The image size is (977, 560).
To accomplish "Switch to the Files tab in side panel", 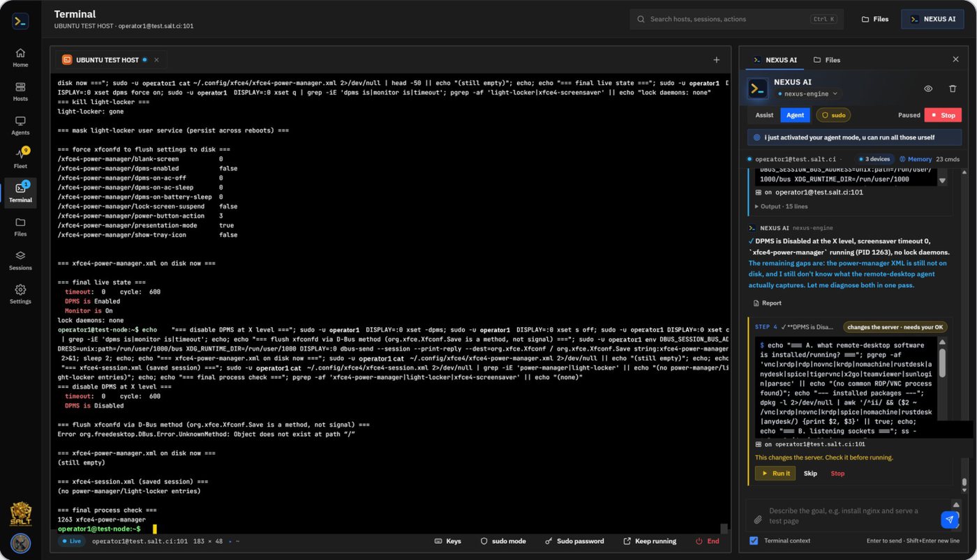I will coord(827,60).
